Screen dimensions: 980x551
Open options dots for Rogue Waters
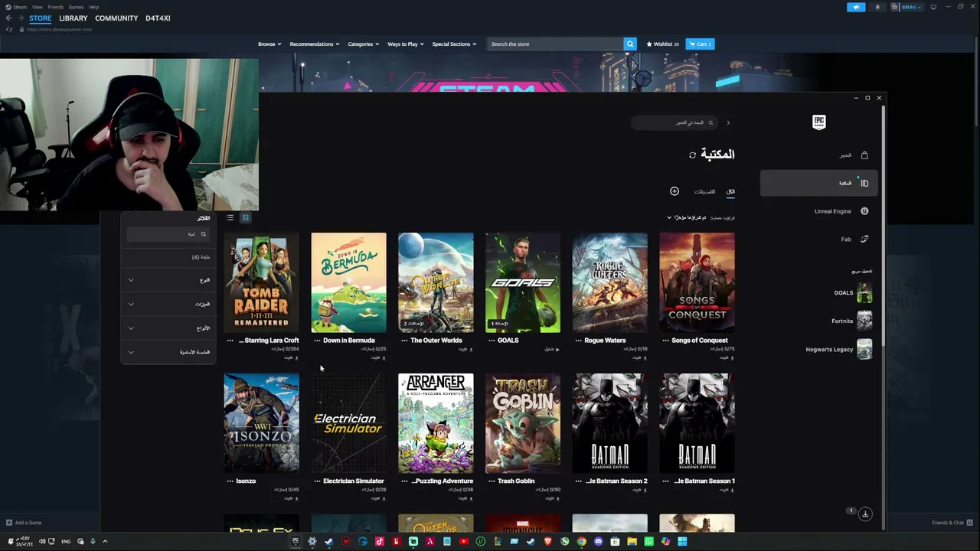(x=578, y=341)
